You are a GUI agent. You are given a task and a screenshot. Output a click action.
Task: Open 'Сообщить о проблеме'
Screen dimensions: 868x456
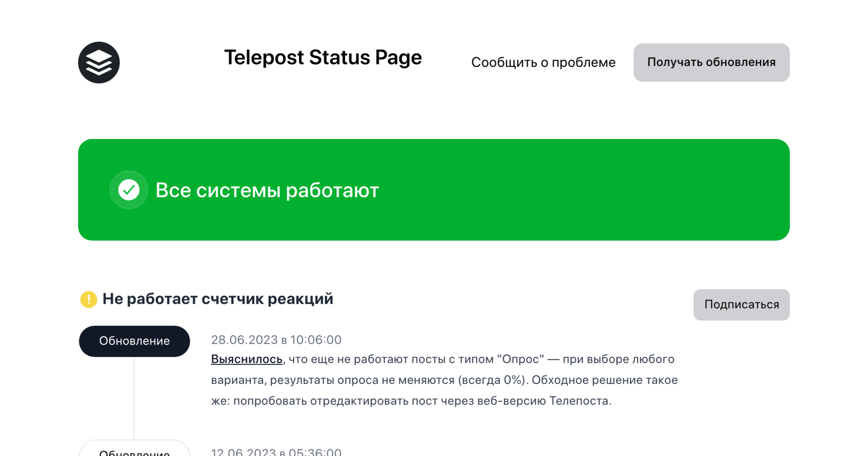543,62
